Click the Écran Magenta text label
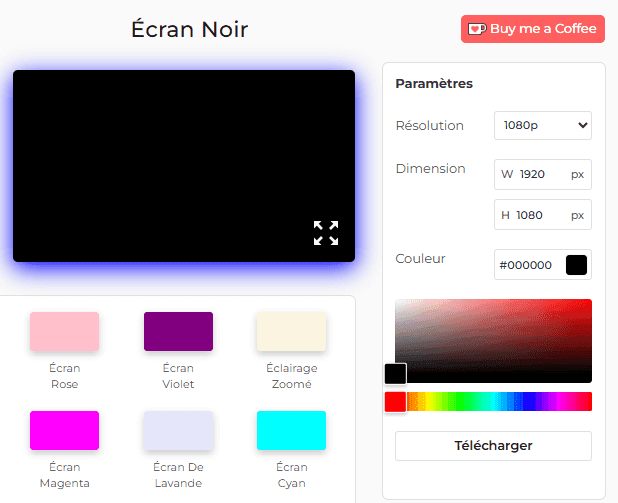This screenshot has width=618, height=503. (65, 475)
